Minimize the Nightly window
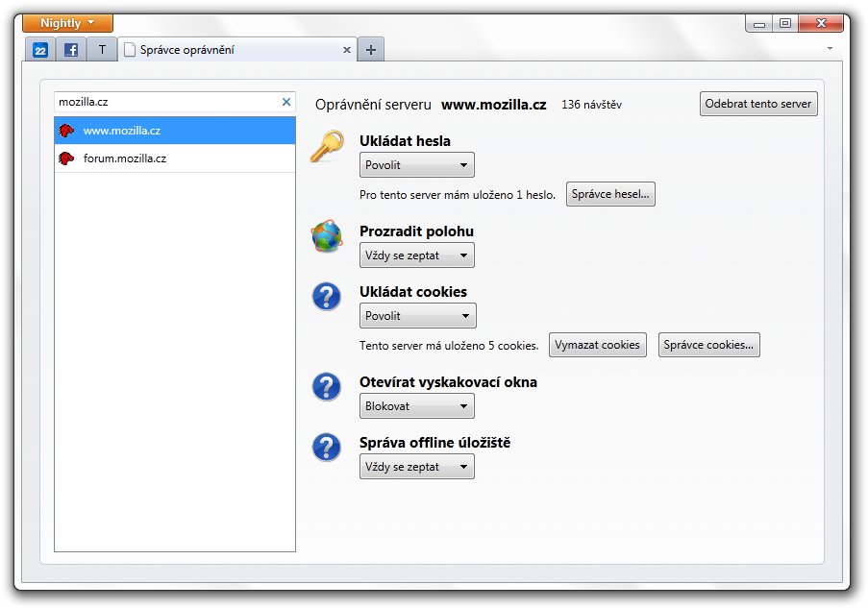The height and width of the screenshot is (608, 868). (x=759, y=24)
